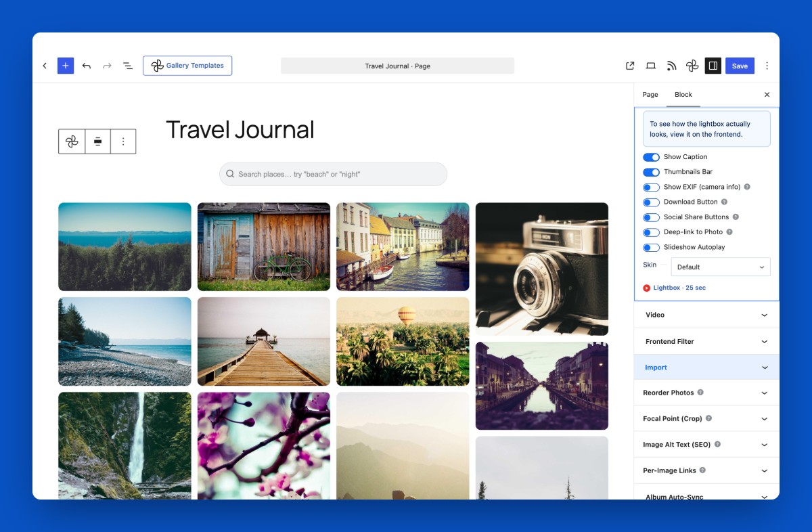Open the editor options three-dot menu
Viewport: 812px width, 532px height.
pyautogui.click(x=767, y=66)
